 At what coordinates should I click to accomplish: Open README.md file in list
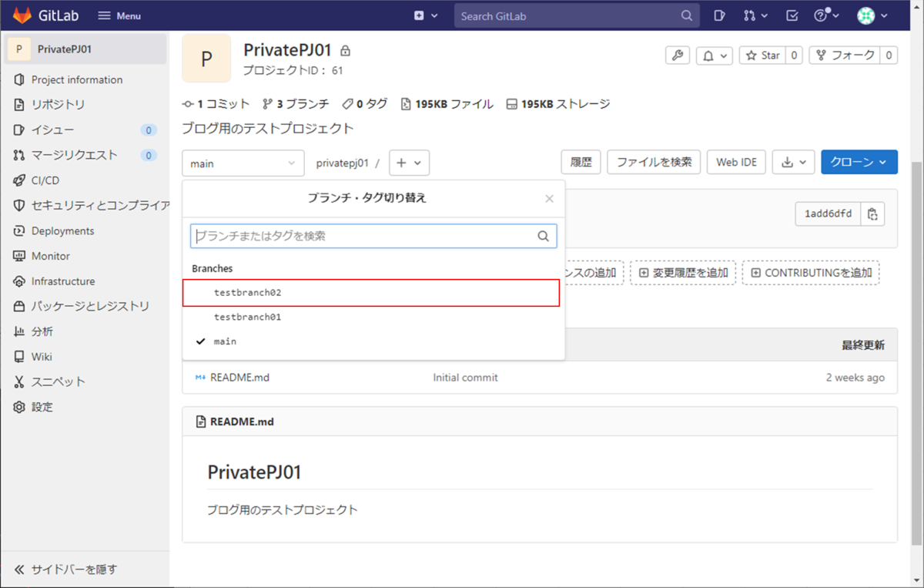(x=239, y=378)
